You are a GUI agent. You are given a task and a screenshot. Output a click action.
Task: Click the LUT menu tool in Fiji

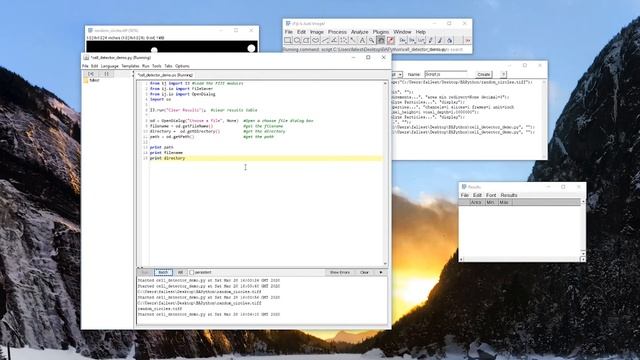point(421,40)
